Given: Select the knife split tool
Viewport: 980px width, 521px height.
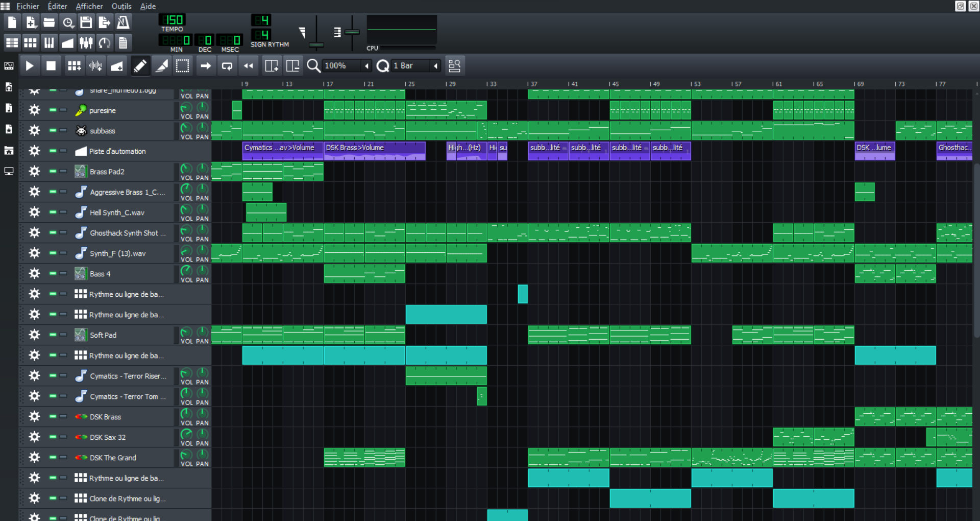Looking at the screenshot, I should tap(162, 66).
